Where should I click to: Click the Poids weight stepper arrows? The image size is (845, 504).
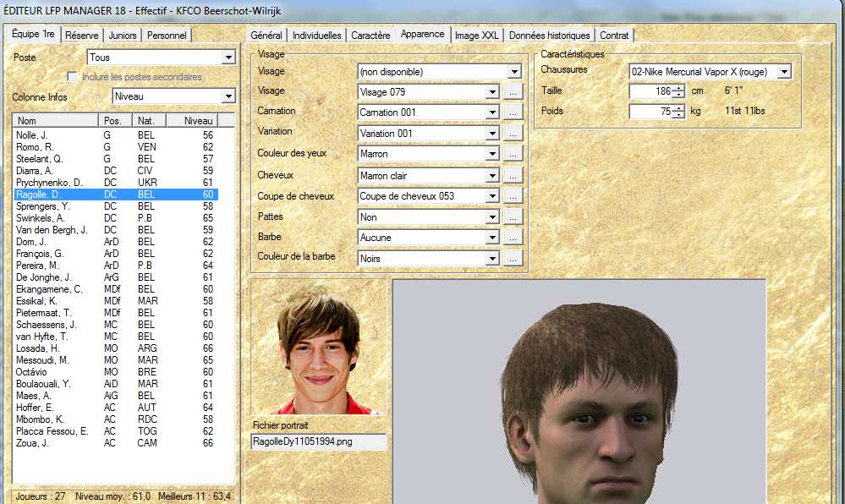tap(679, 112)
